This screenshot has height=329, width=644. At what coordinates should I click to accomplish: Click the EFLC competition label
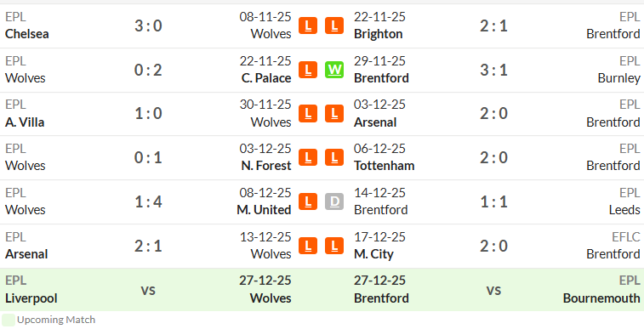(x=626, y=236)
